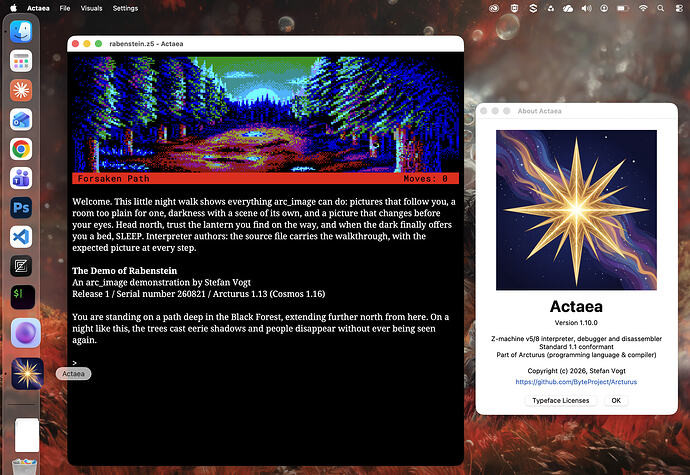Open the Wi-Fi menu

coord(643,8)
